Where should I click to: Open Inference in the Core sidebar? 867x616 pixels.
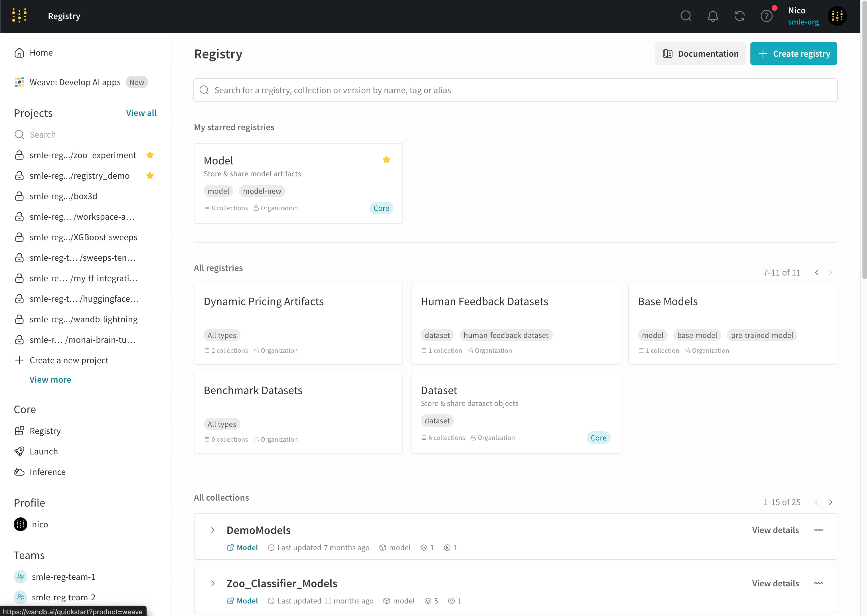47,472
